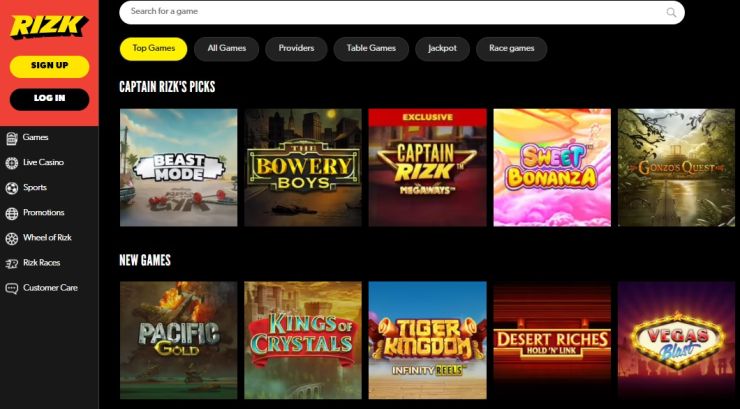Open the Providers tab
The height and width of the screenshot is (409, 740).
296,49
